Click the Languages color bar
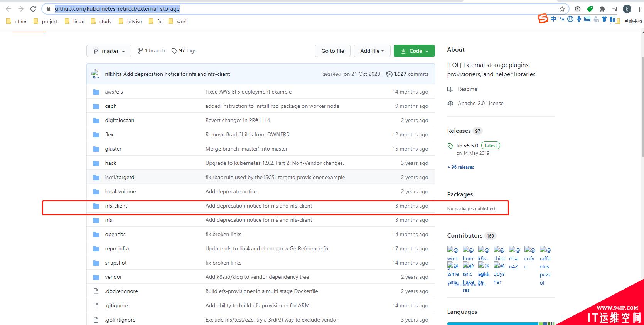 [501, 323]
